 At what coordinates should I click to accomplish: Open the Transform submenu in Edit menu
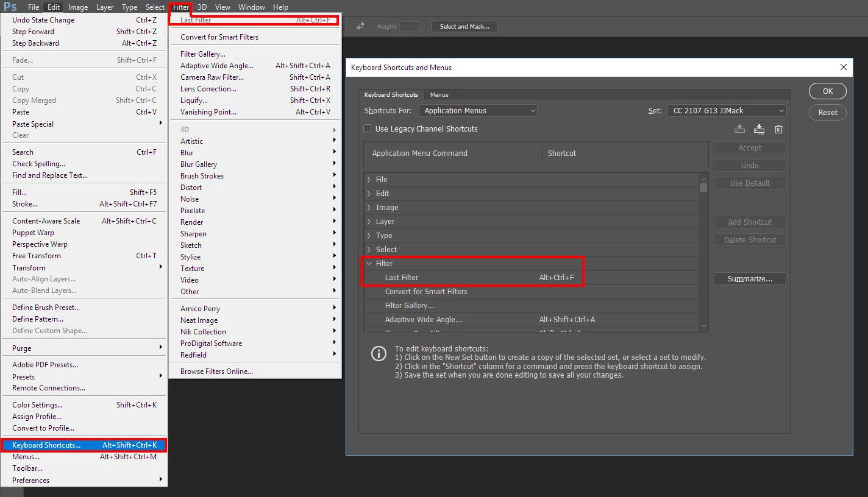pos(84,267)
